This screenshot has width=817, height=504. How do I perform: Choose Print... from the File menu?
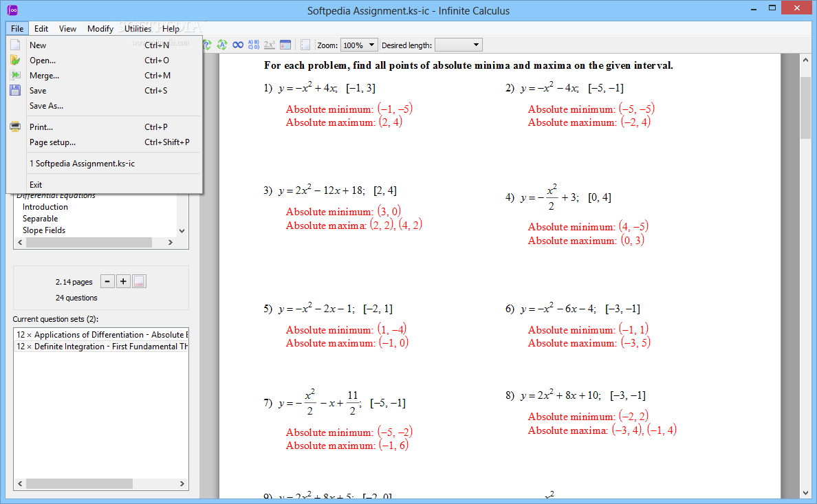tap(105, 127)
